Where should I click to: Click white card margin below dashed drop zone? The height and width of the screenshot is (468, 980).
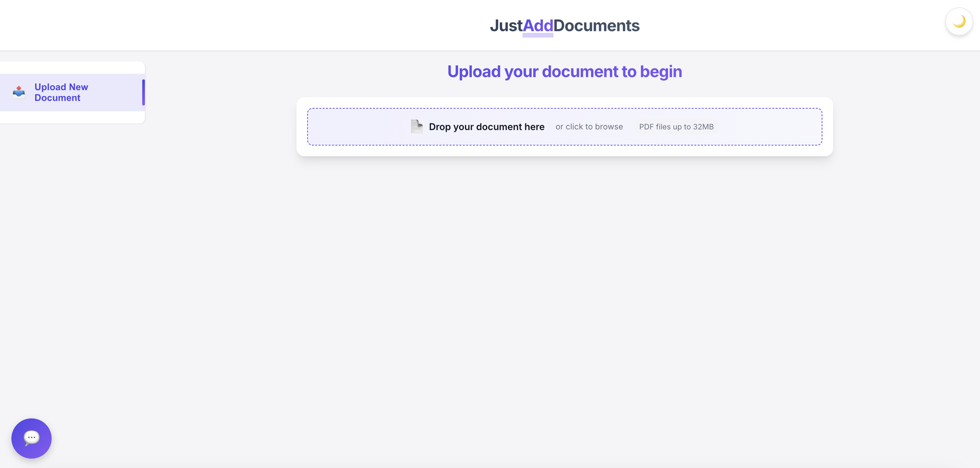[x=564, y=151]
